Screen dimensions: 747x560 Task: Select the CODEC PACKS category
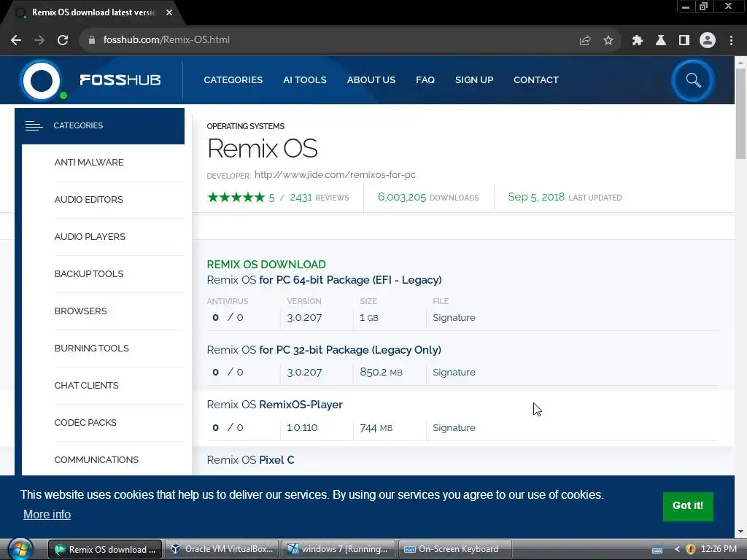[x=85, y=422]
